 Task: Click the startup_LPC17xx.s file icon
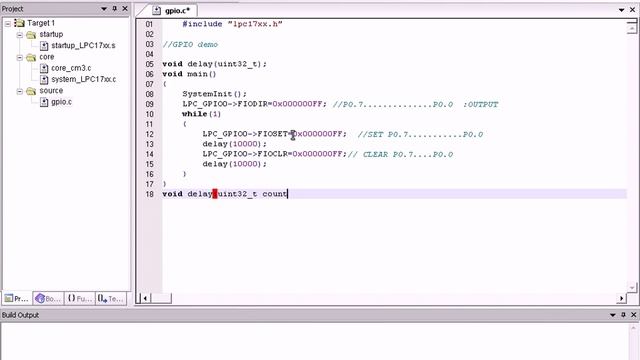(x=44, y=46)
